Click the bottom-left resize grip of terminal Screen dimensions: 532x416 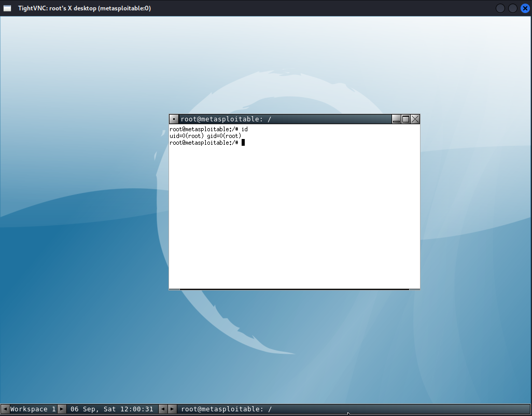(175, 288)
